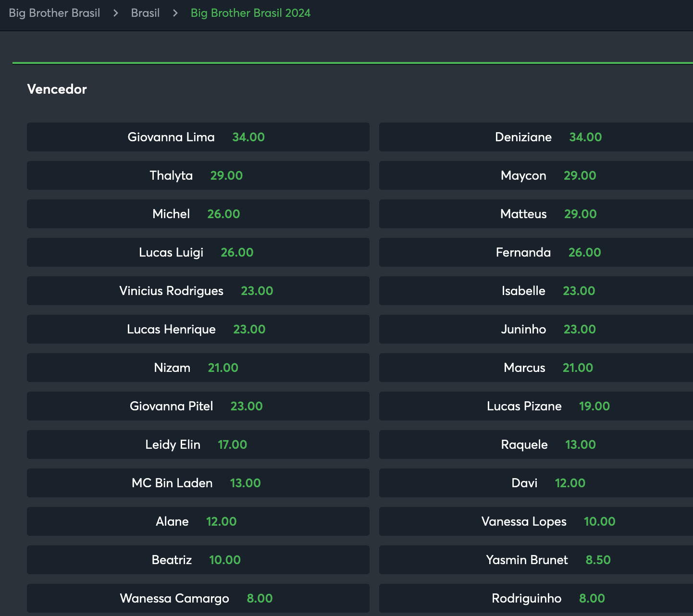Pick Giovanna Pitel at 23.00
The image size is (693, 616).
click(198, 406)
